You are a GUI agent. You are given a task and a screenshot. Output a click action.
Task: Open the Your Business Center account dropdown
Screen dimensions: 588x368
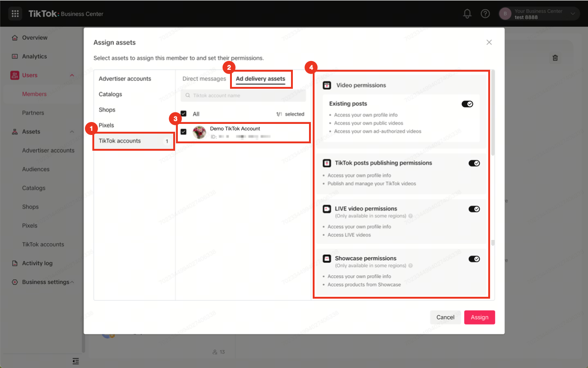(539, 14)
